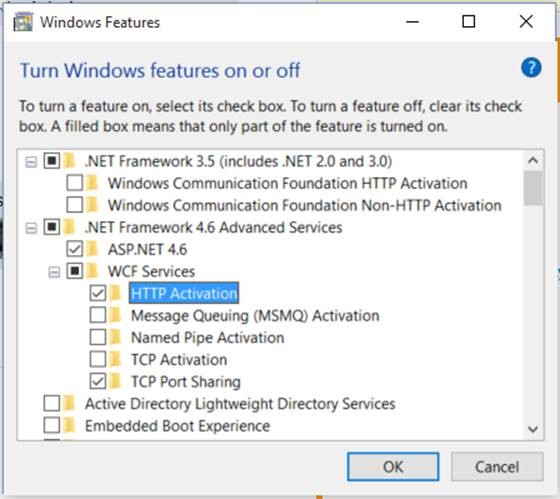The width and height of the screenshot is (560, 499).
Task: Click folder icon next to WCF Services
Action: (x=93, y=271)
